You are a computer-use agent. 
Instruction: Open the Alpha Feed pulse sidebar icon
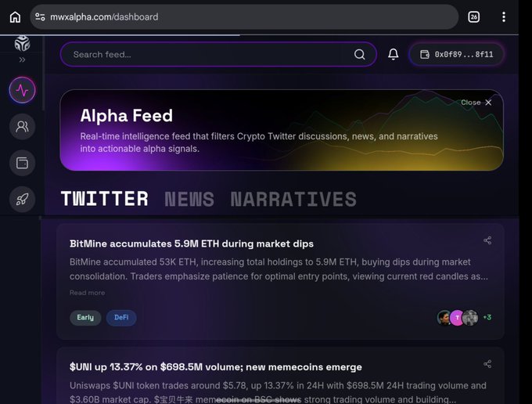click(x=22, y=90)
